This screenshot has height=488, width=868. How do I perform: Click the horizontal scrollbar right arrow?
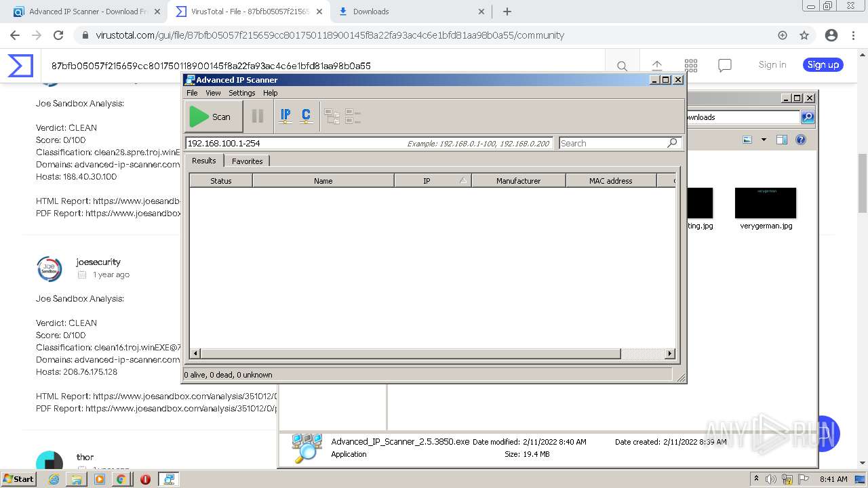click(x=670, y=353)
